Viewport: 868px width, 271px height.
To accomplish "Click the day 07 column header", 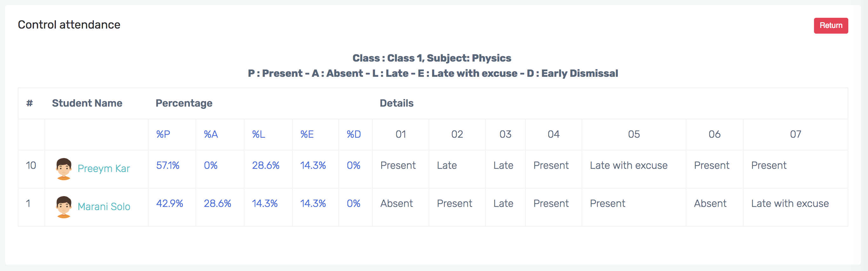I will click(795, 134).
